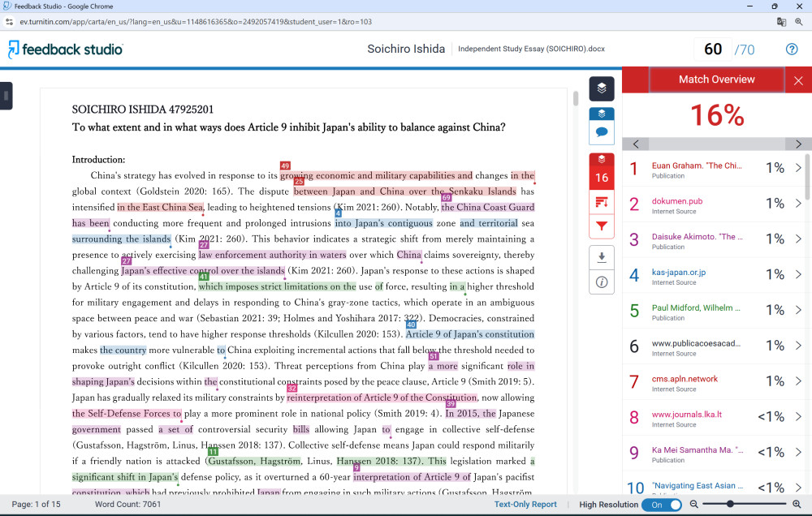Adjust the zoom level slider

(731, 504)
